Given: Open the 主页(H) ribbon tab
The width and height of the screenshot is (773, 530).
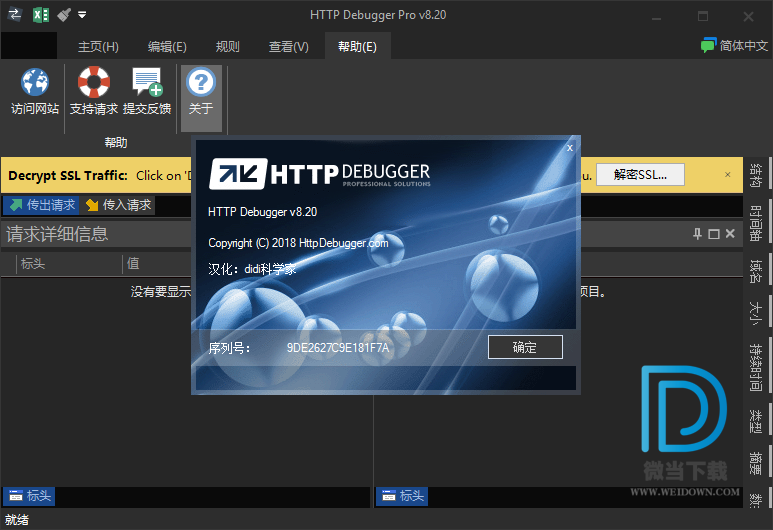Looking at the screenshot, I should click(98, 46).
